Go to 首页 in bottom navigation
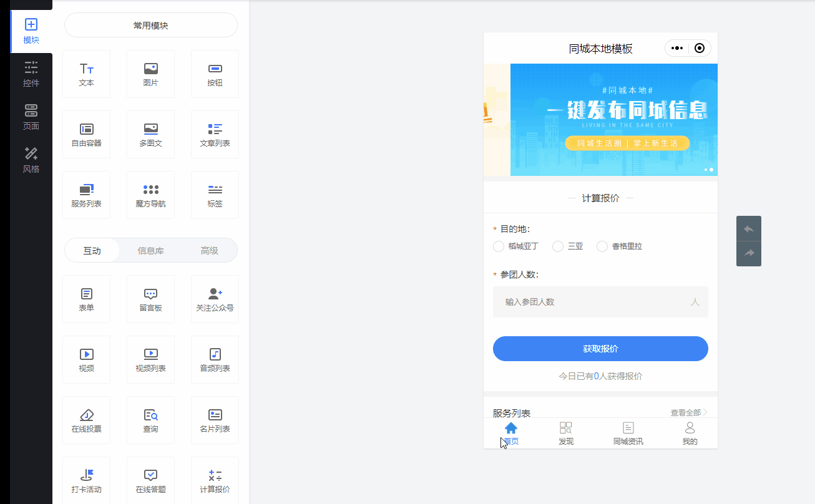Viewport: 815px width, 504px height. (x=511, y=434)
